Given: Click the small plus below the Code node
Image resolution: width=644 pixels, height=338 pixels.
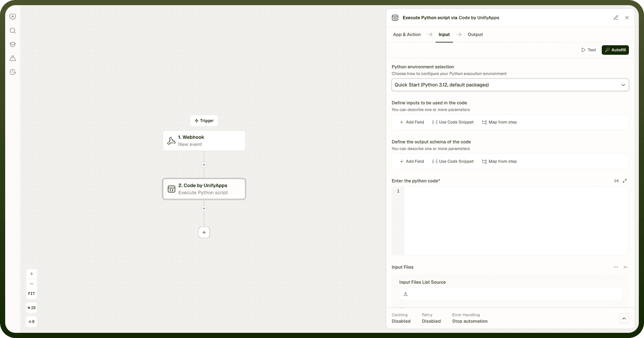Looking at the screenshot, I should click(204, 209).
